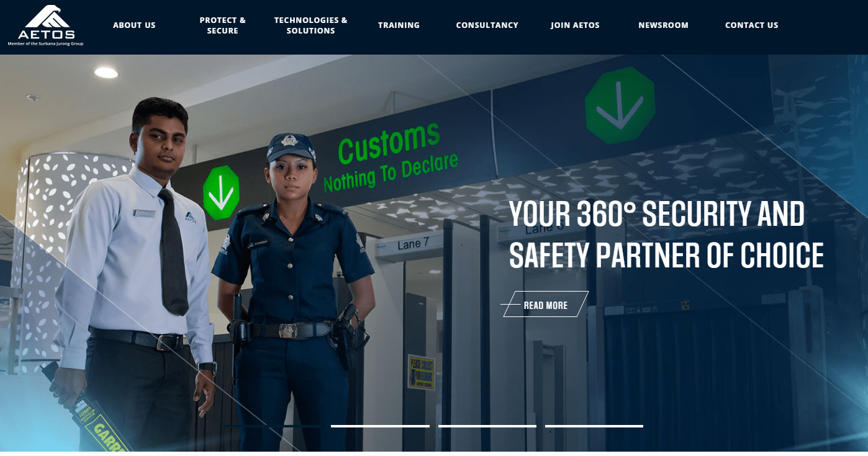Viewport: 868px width, 456px height.
Task: Jump to the fourth slide indicator
Action: tap(594, 426)
